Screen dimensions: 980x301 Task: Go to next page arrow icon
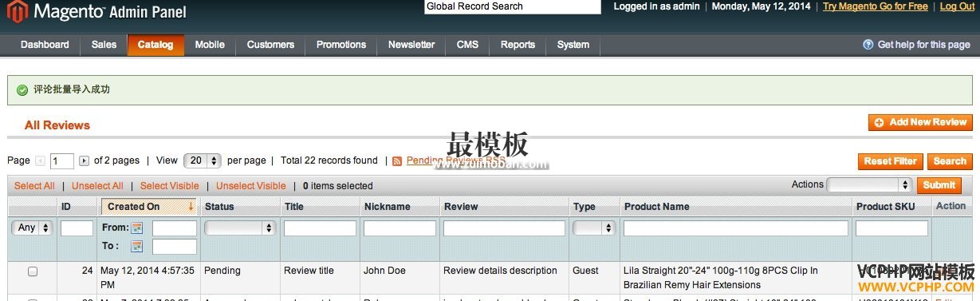click(85, 161)
